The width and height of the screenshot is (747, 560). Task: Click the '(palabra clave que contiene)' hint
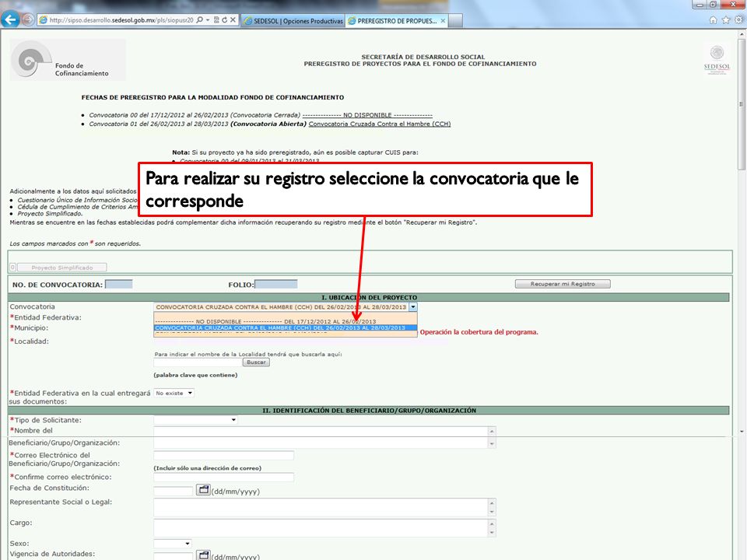click(195, 375)
